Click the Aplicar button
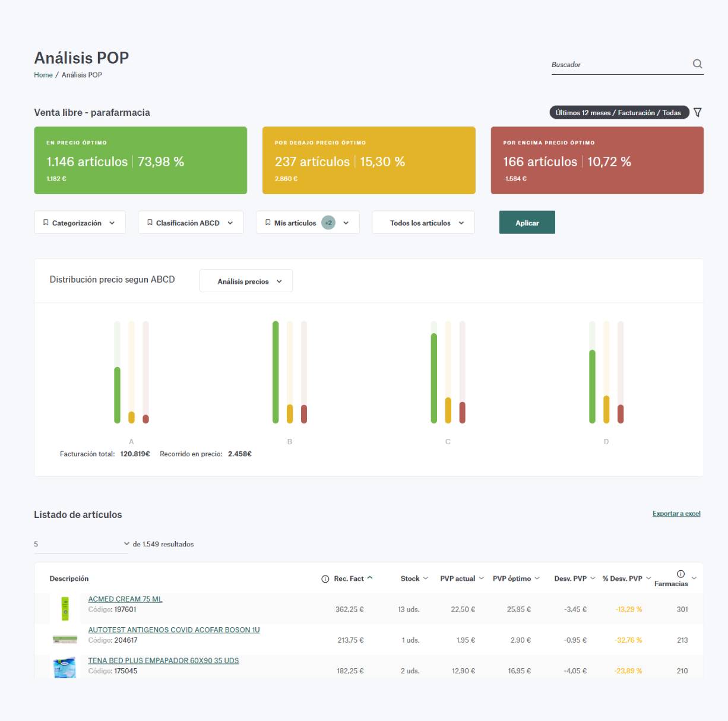The image size is (728, 721). (527, 222)
